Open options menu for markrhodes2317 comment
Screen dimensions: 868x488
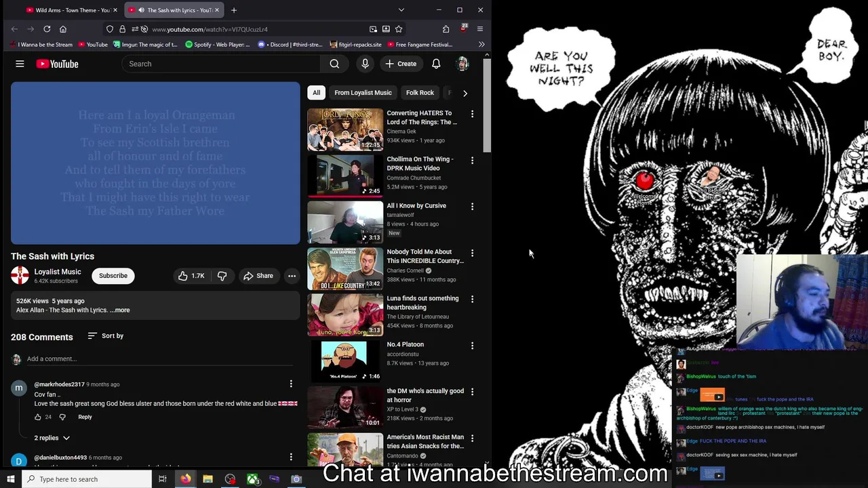[x=291, y=384]
